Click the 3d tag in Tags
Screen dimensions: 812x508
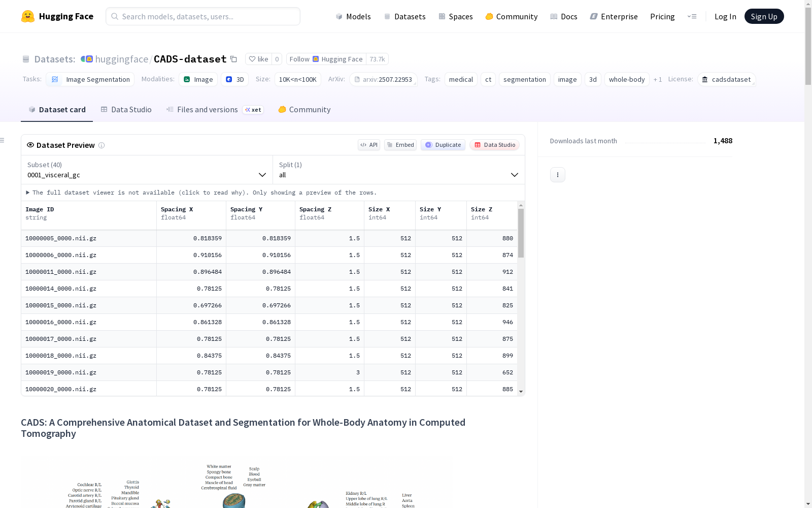(x=593, y=80)
